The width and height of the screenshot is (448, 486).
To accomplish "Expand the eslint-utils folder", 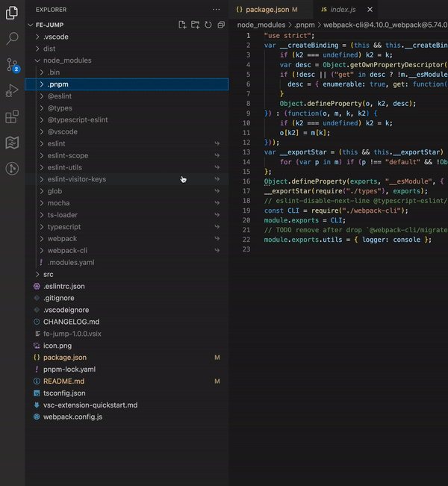I will pos(127,167).
